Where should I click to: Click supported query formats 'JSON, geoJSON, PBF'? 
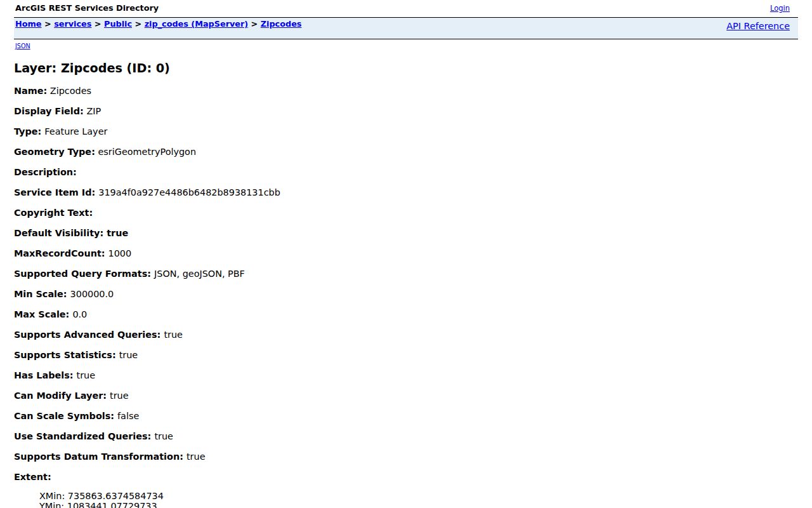click(199, 274)
